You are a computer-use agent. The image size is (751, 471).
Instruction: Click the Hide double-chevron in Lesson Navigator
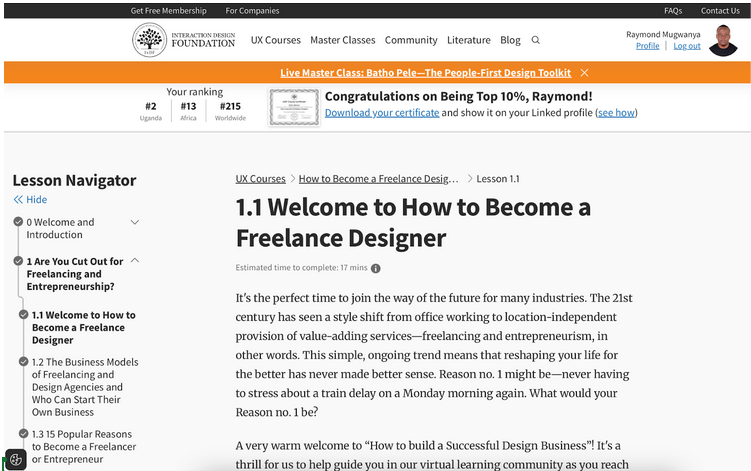pos(18,200)
